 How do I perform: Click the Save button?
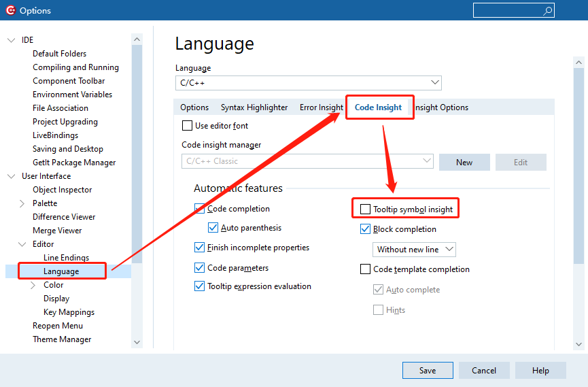428,371
